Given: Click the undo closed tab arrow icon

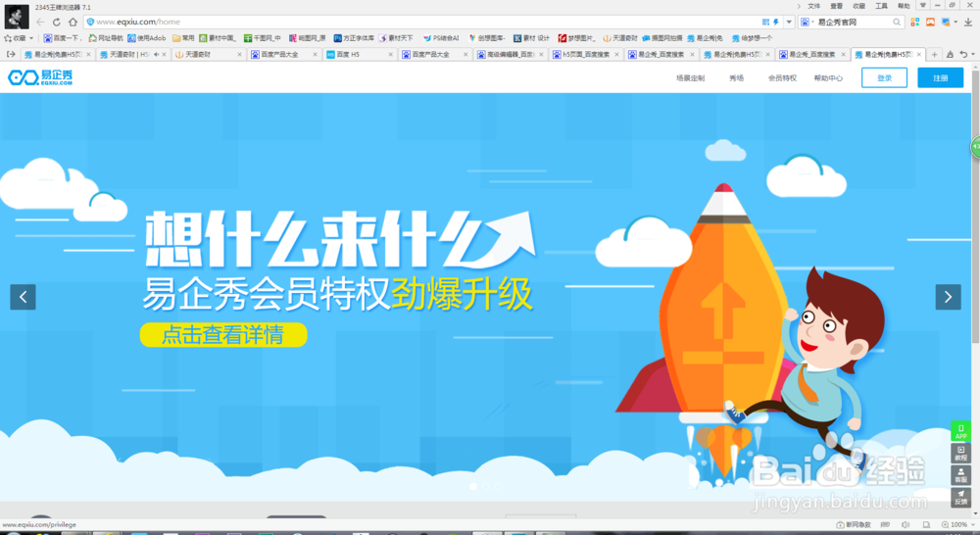Looking at the screenshot, I should coord(963,54).
